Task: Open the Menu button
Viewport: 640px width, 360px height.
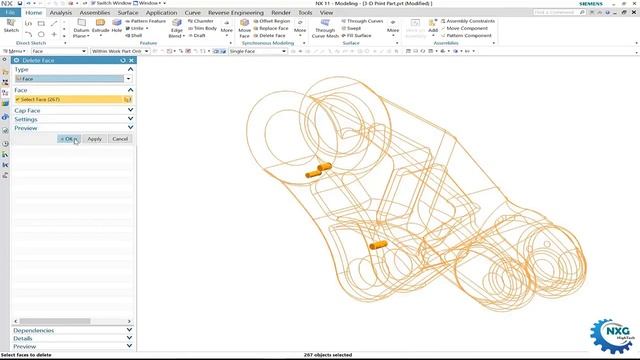Action: click(15, 51)
